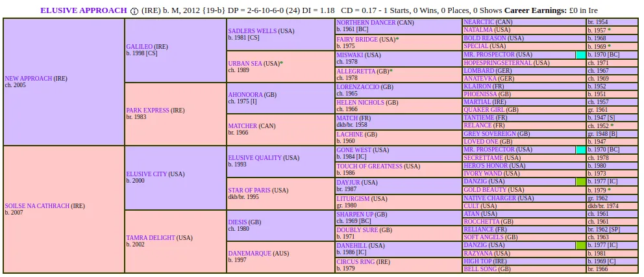Open TAMRA DELIGHT pedigree link
644x277 pixels.
(x=151, y=237)
